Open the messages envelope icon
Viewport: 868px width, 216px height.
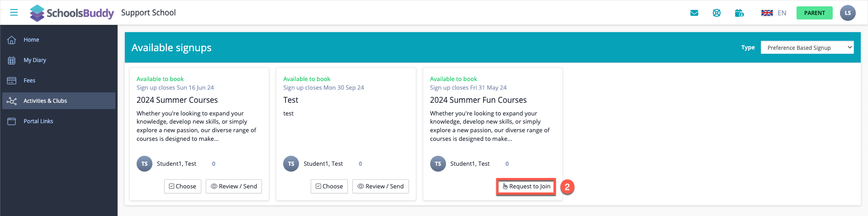[x=694, y=13]
